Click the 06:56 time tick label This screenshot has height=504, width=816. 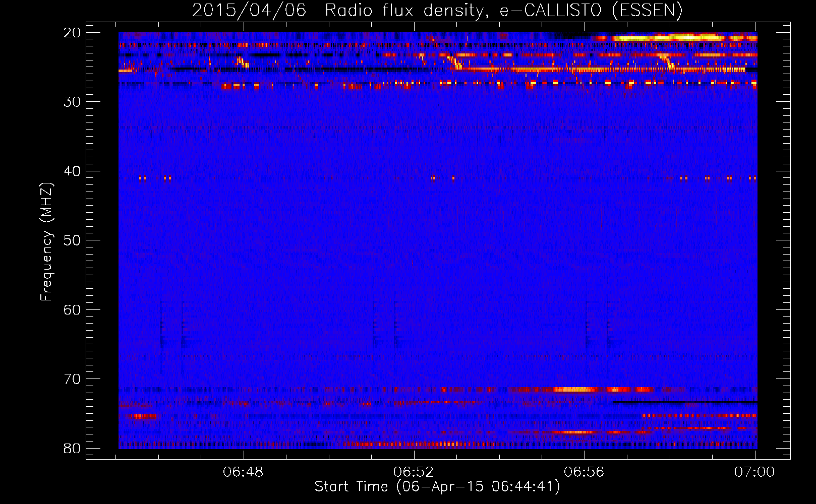click(584, 472)
